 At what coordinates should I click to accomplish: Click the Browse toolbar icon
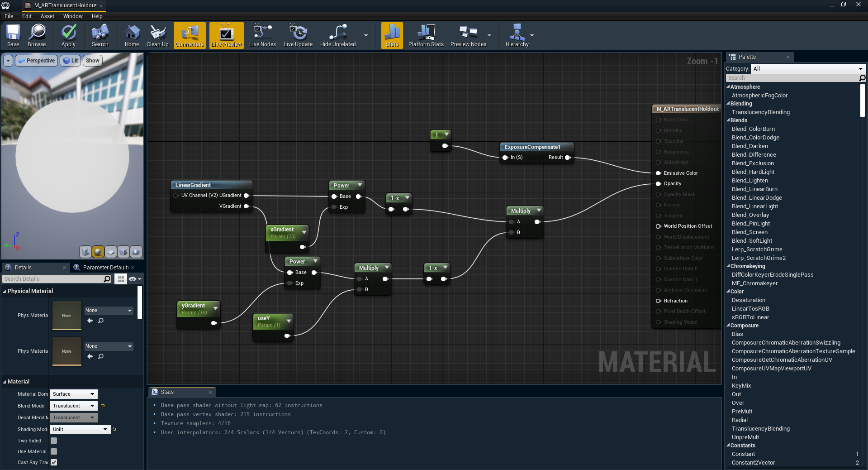[37, 35]
